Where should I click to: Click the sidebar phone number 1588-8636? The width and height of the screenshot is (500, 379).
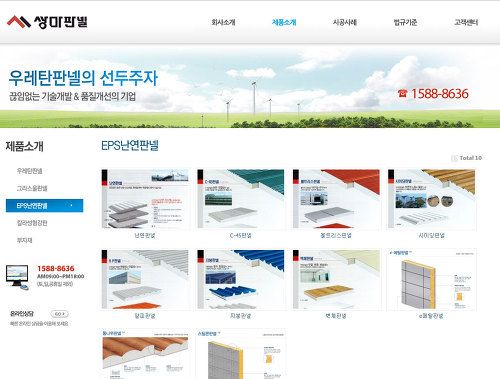[56, 268]
